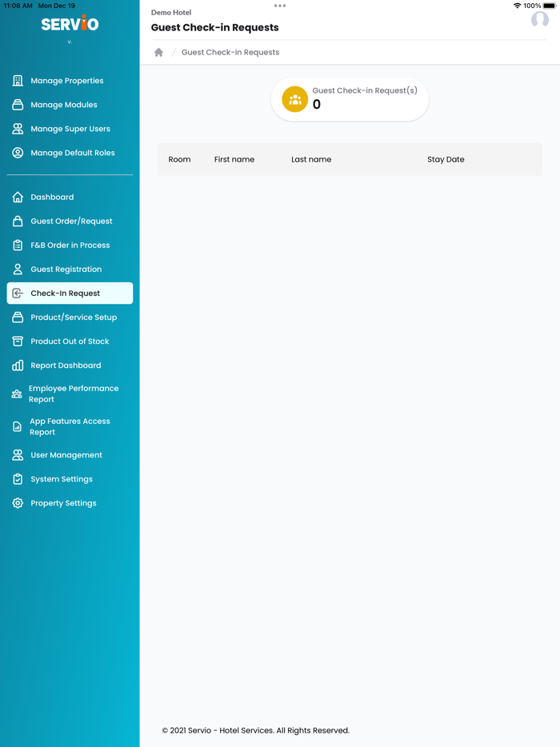Click the Guest Check-in Requests breadcrumb
The height and width of the screenshot is (747, 560).
[x=230, y=53]
